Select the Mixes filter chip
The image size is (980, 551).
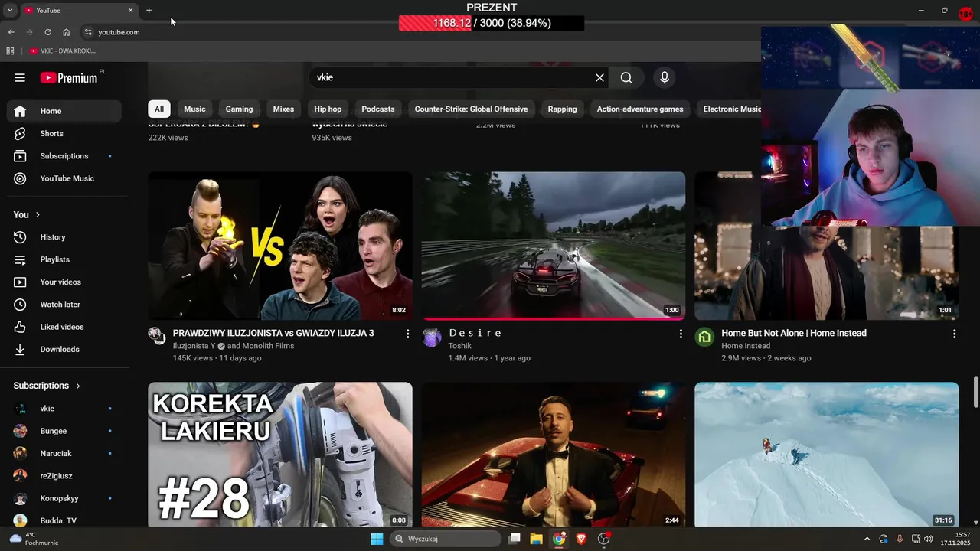283,109
